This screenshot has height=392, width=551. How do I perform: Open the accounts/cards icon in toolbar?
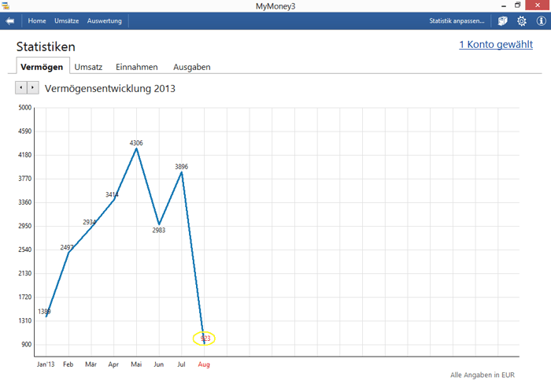point(503,21)
